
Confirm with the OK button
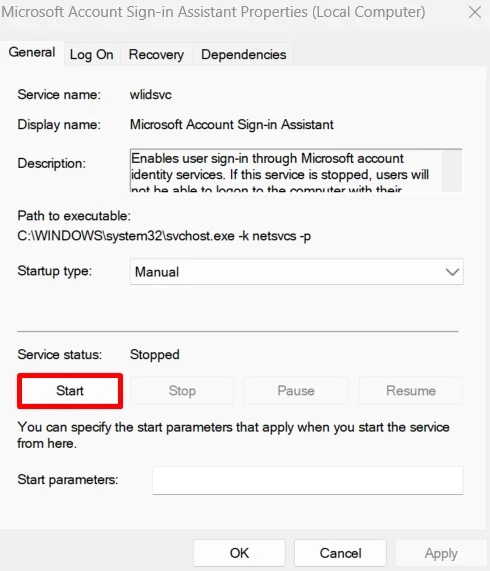(239, 553)
